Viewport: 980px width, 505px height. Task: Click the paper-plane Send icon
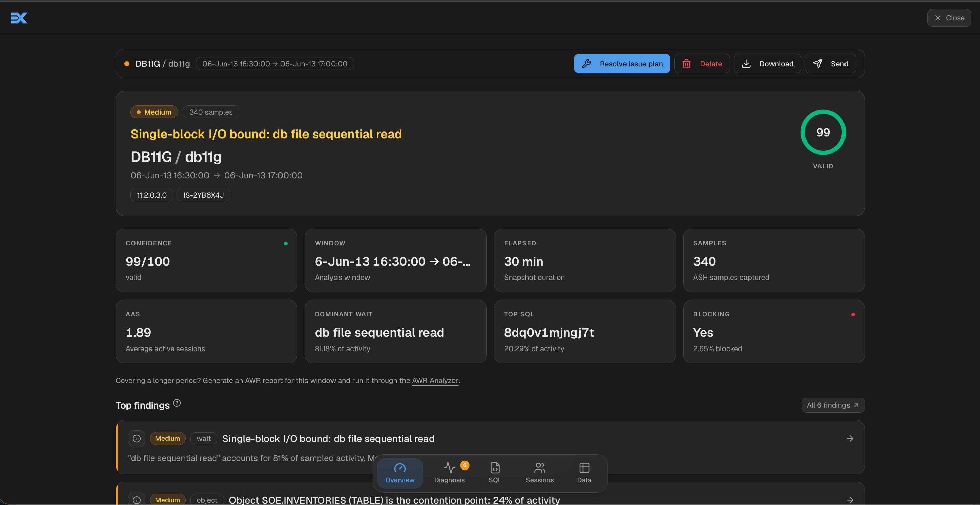[817, 64]
